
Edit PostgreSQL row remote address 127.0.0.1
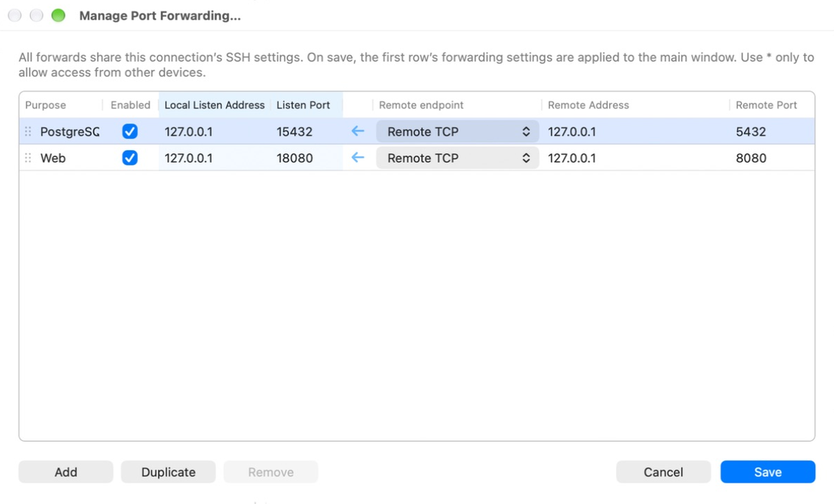tap(571, 132)
